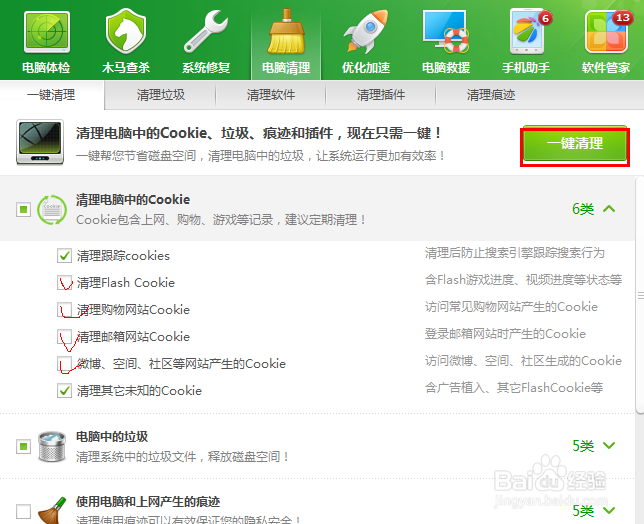Click the subtitle 清理系统中的垃圾文件，释放磁盘空间！
The width and height of the screenshot is (644, 524).
tap(183, 457)
